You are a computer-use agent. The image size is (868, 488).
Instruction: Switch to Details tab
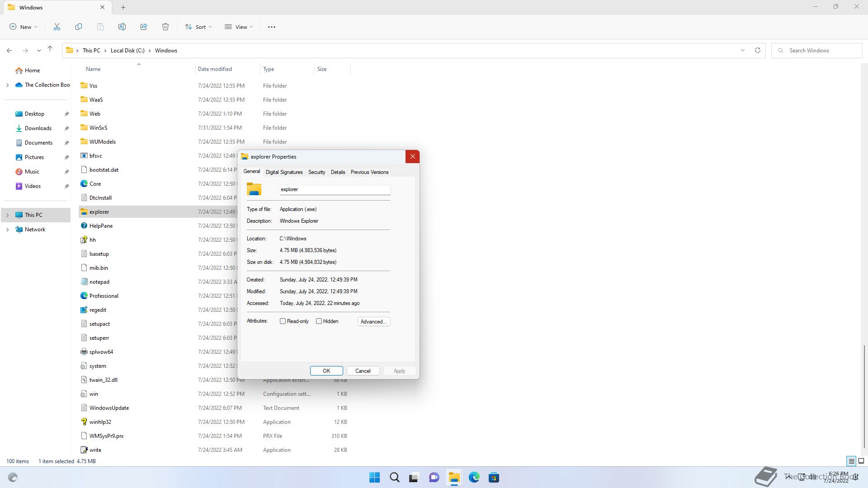(x=338, y=172)
